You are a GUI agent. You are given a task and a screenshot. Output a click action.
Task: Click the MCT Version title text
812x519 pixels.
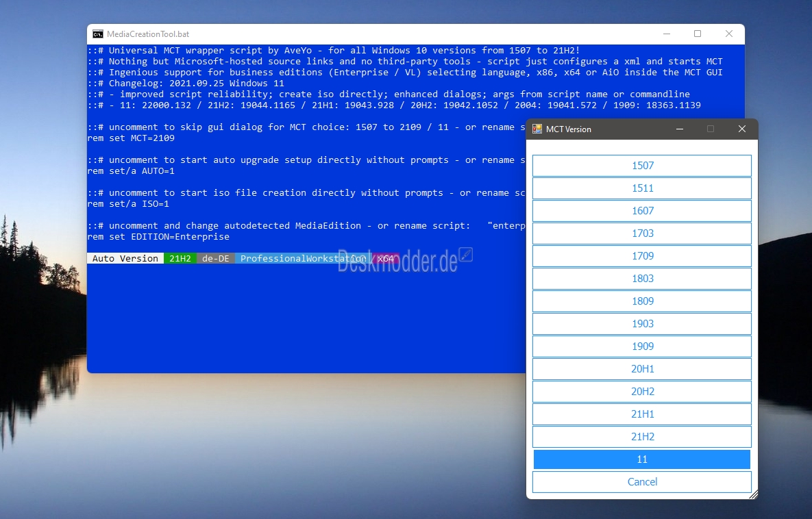pos(569,129)
